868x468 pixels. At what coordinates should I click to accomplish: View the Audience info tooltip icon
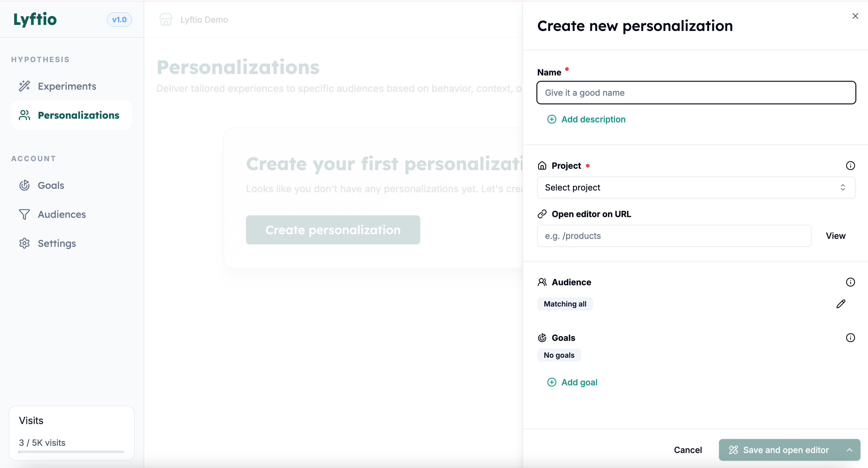pos(851,282)
